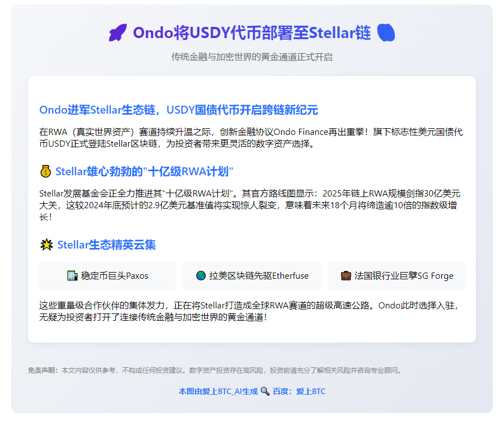Click the subtitle 传统金融与加密世界的黄金通道正式开启
This screenshot has width=504, height=431.
coord(252,57)
